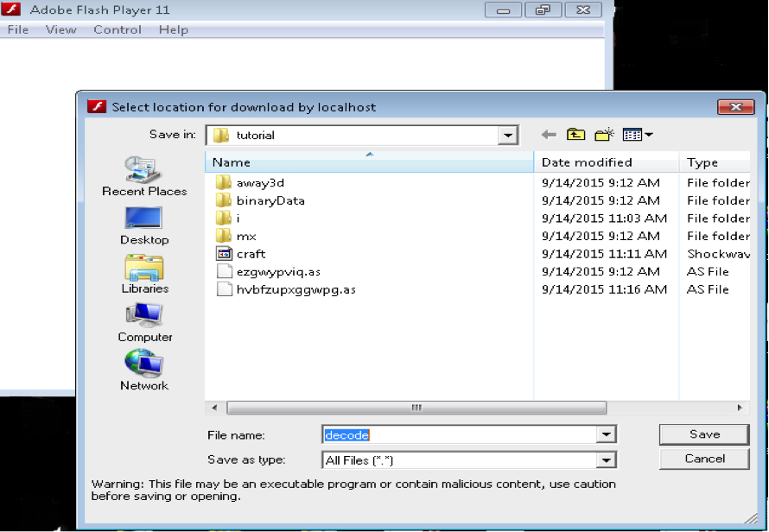The image size is (769, 532).
Task: Select the mx folder icon
Action: (224, 236)
